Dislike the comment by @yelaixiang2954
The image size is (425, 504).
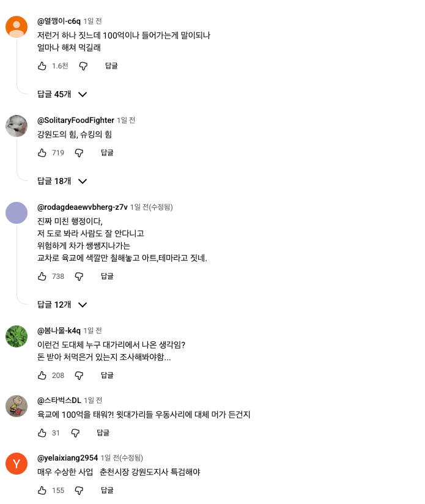pos(79,490)
